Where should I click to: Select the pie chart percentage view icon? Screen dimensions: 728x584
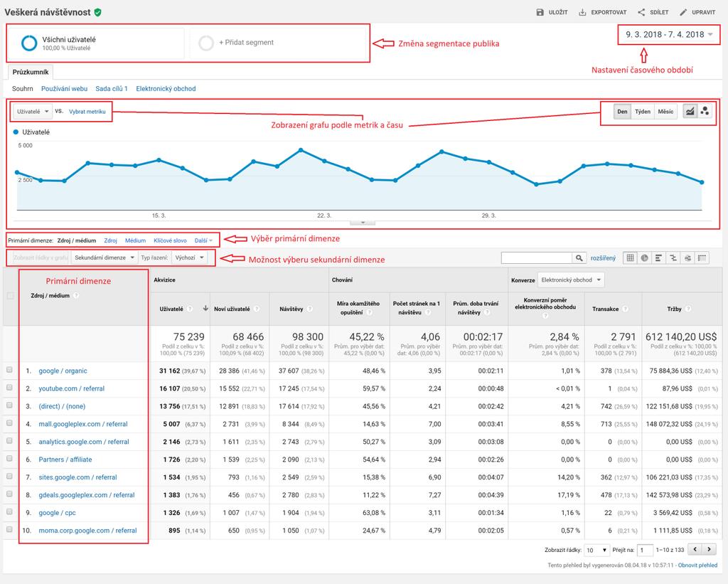pos(644,258)
